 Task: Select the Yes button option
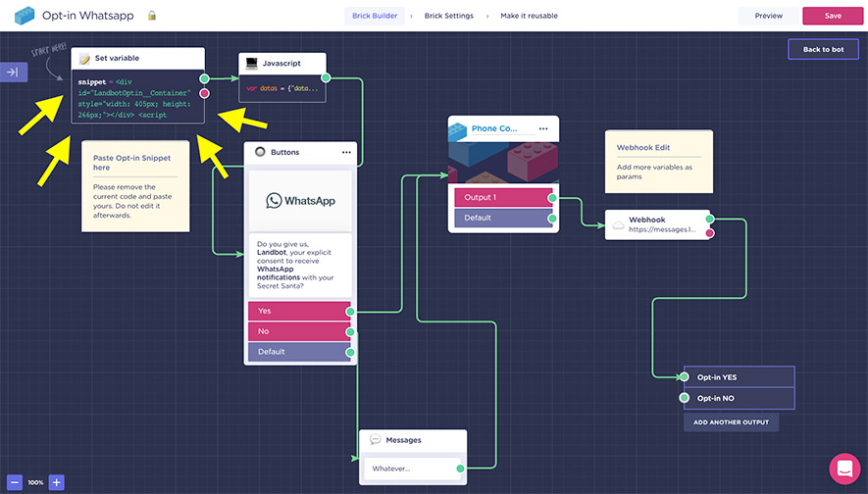(299, 311)
